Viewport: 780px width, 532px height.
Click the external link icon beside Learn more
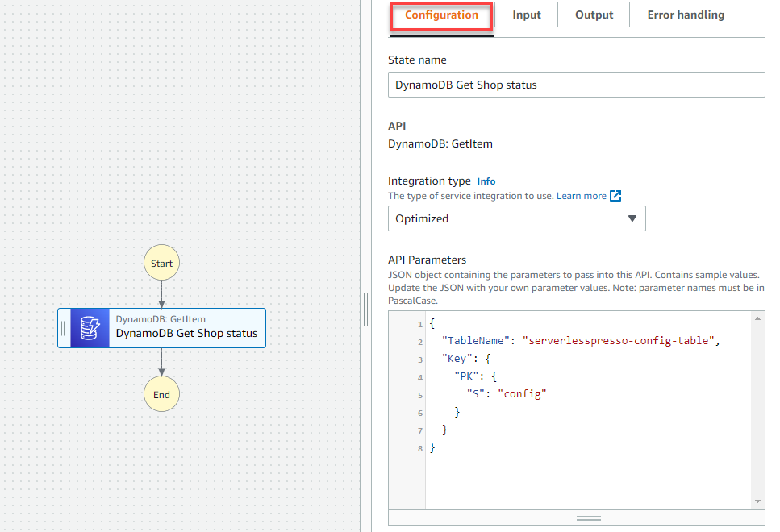click(615, 196)
